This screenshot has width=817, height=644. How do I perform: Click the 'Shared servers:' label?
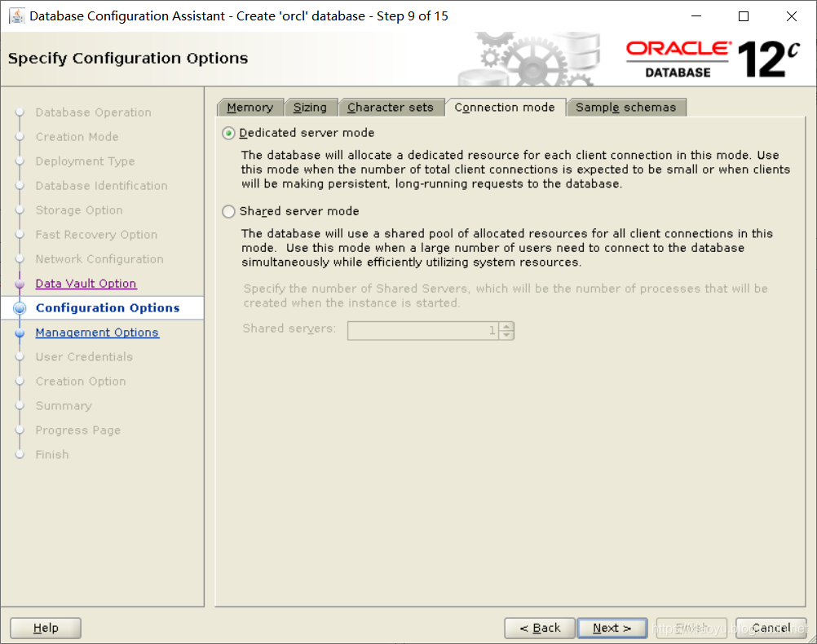click(289, 329)
